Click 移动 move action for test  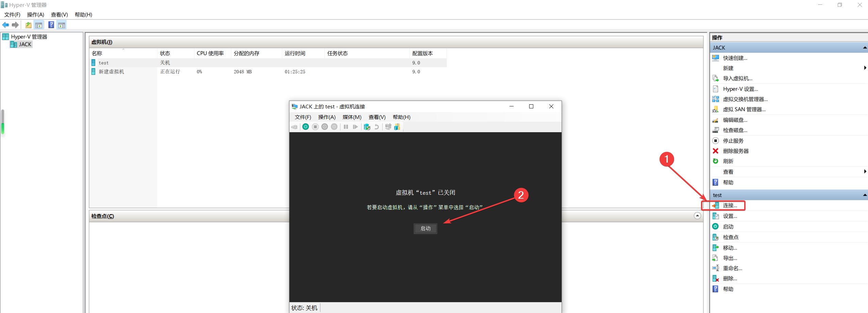[730, 248]
